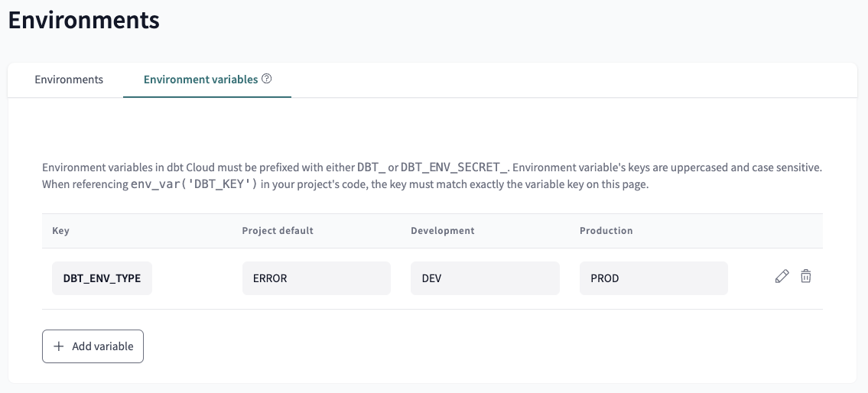This screenshot has height=393, width=868.
Task: Click the DBT_ENV_SECRET_ code text
Action: pos(454,167)
